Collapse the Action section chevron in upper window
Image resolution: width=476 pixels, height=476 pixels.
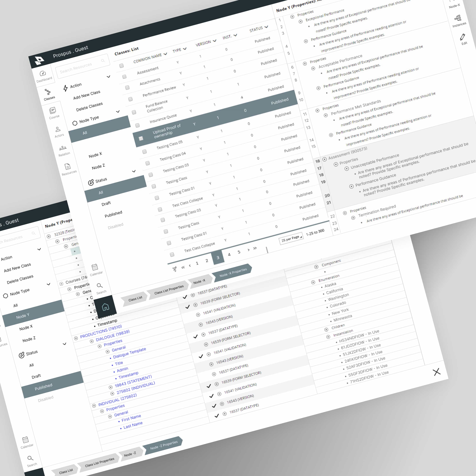tap(108, 77)
